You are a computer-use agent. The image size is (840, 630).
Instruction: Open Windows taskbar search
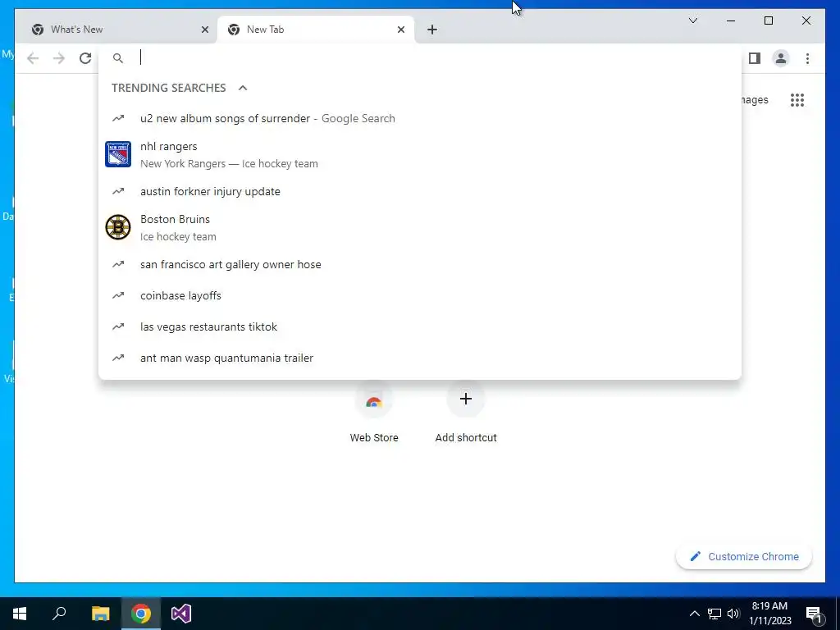pyautogui.click(x=59, y=614)
